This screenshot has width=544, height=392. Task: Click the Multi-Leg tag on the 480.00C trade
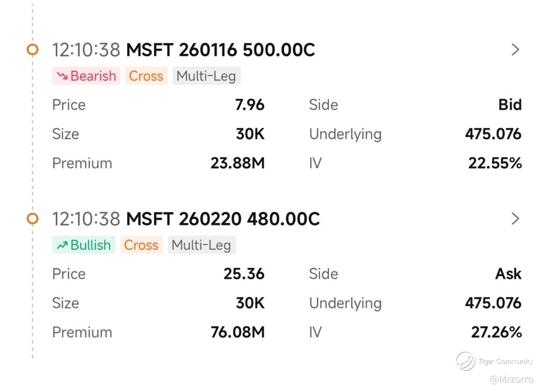202,245
